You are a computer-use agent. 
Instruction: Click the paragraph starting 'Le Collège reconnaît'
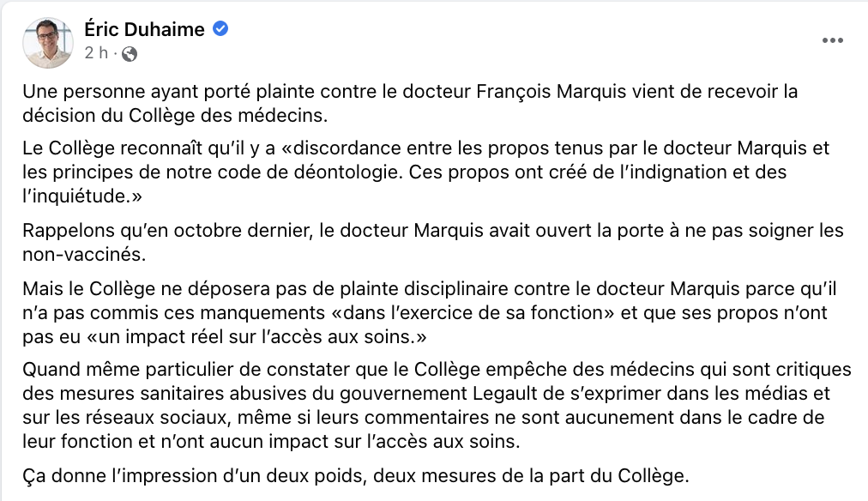426,172
